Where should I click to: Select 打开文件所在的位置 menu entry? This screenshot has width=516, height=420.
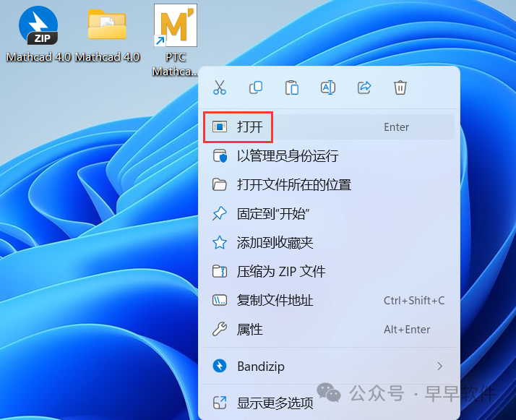[329, 185]
